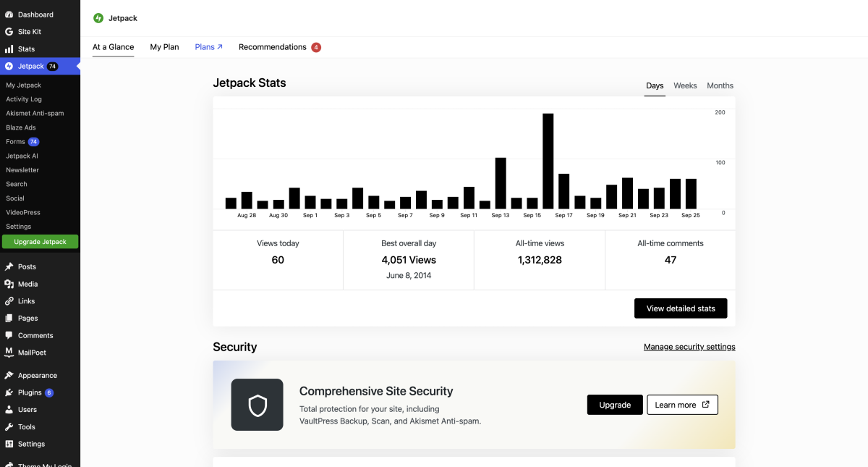This screenshot has width=868, height=467.
Task: Click the Users person icon
Action: [9, 410]
